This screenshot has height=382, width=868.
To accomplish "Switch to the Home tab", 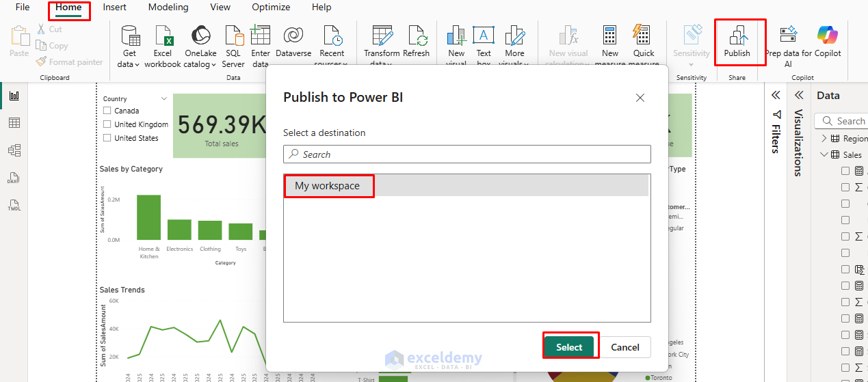I will click(x=68, y=8).
